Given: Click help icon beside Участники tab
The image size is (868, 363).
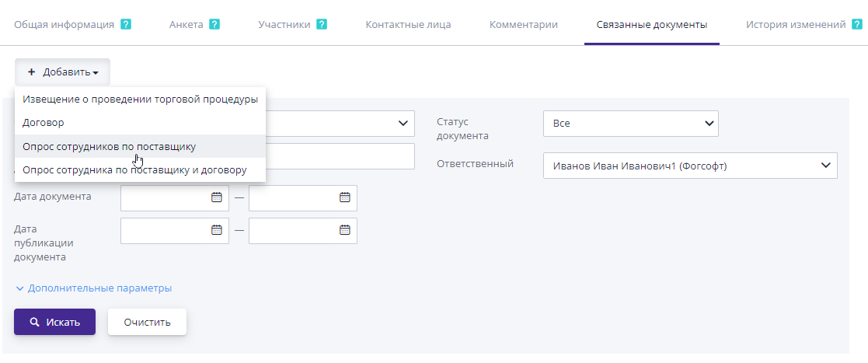Looking at the screenshot, I should coord(322,24).
